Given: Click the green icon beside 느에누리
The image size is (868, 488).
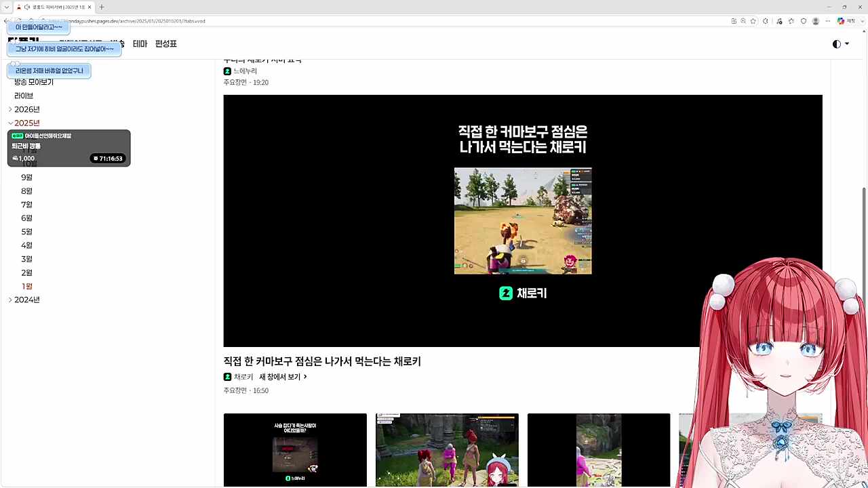Looking at the screenshot, I should [x=227, y=71].
